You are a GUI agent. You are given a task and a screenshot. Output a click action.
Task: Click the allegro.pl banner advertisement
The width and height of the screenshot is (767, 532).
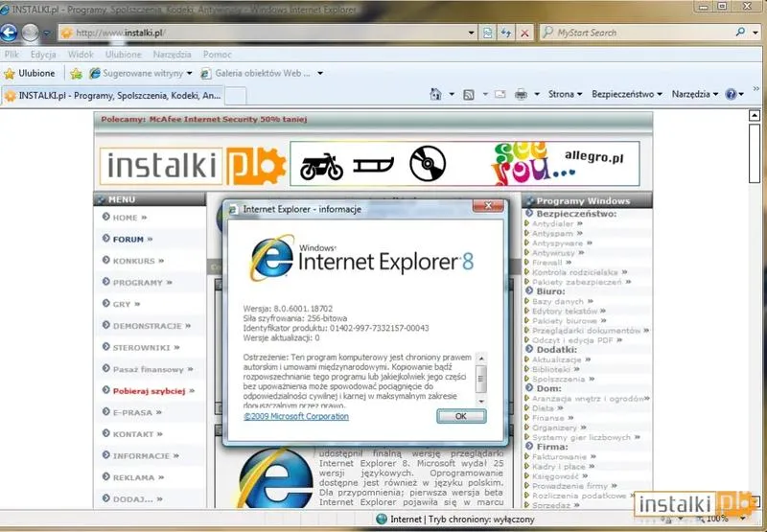tap(465, 163)
